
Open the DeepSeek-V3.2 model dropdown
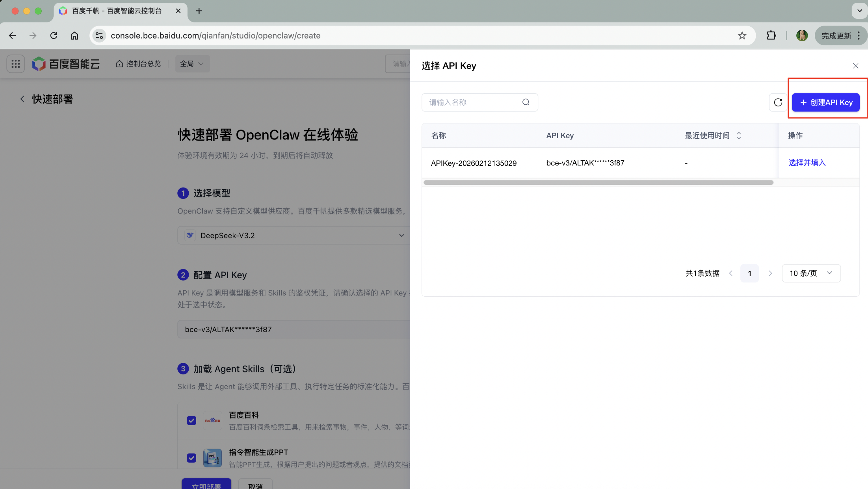pos(294,235)
